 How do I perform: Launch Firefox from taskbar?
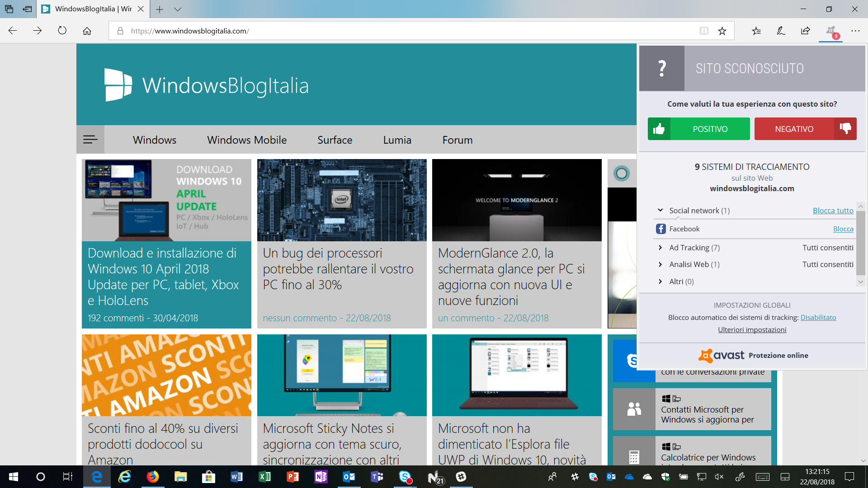pos(152,477)
